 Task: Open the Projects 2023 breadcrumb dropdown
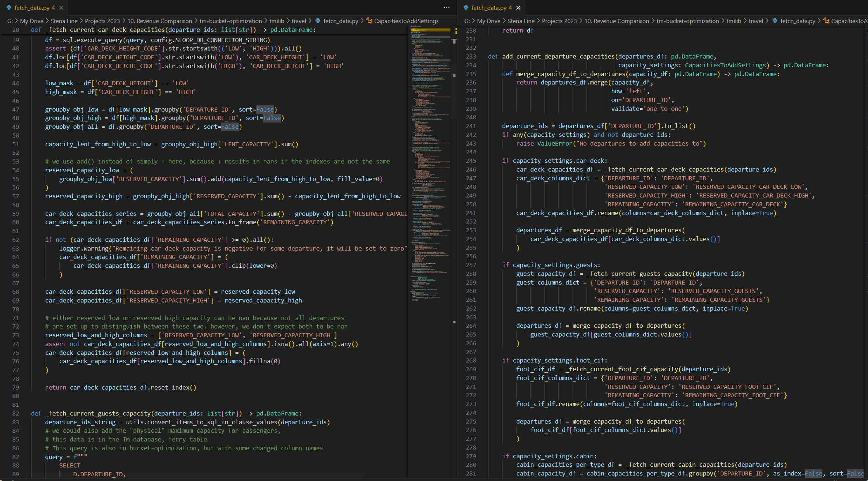point(102,21)
